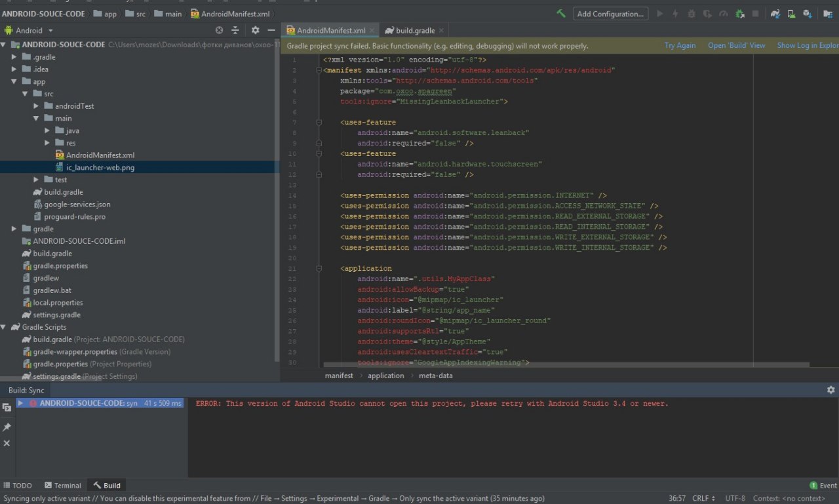Image resolution: width=839 pixels, height=504 pixels.
Task: Expand the .idea folder
Action: click(14, 69)
